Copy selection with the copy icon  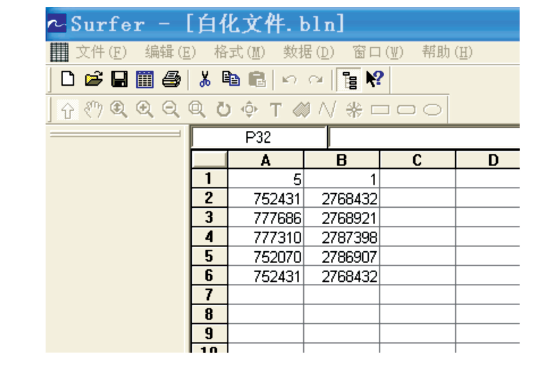[x=231, y=79]
